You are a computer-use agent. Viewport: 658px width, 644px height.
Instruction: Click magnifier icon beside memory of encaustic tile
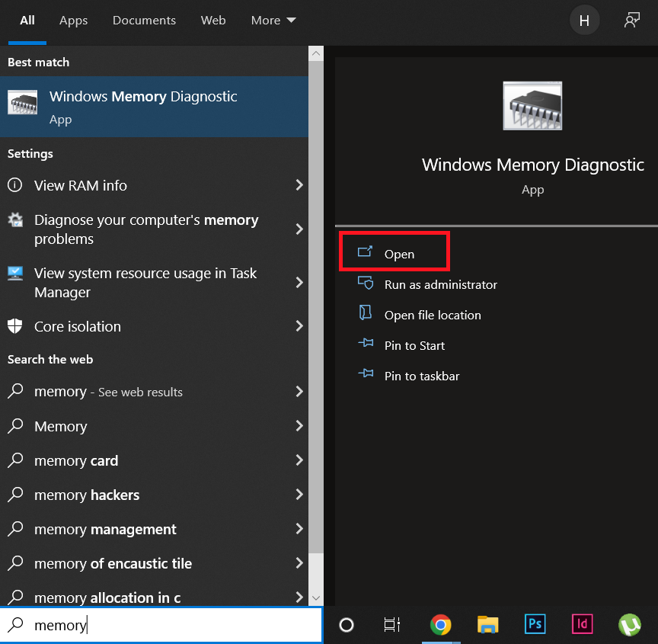click(x=15, y=563)
